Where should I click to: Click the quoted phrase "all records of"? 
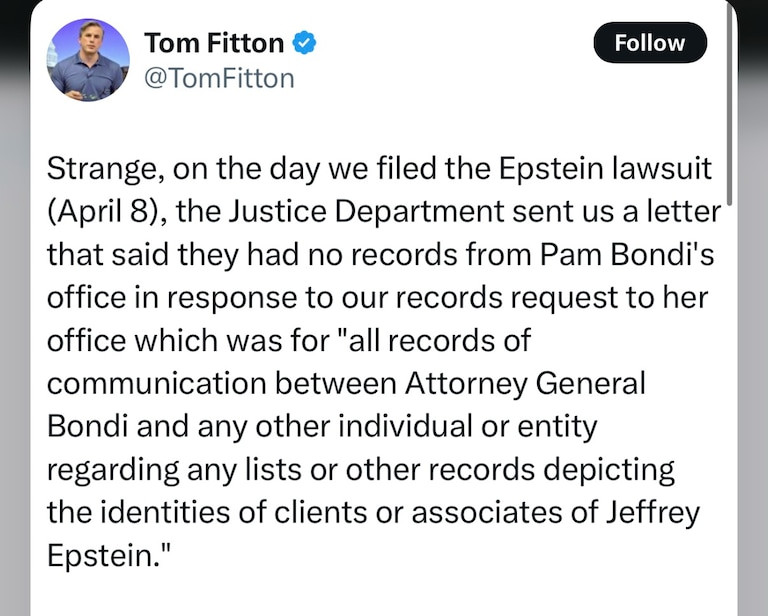point(443,341)
